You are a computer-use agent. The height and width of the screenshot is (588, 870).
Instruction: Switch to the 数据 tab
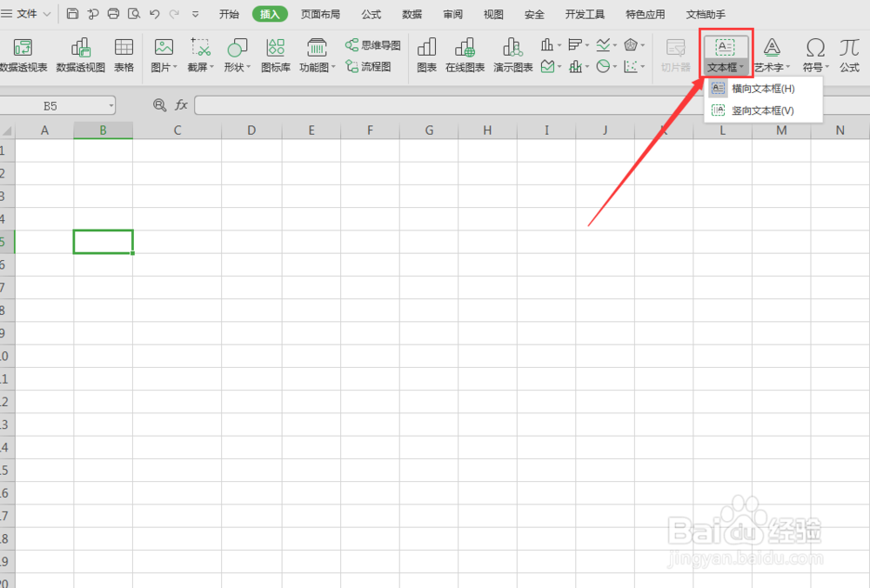412,15
